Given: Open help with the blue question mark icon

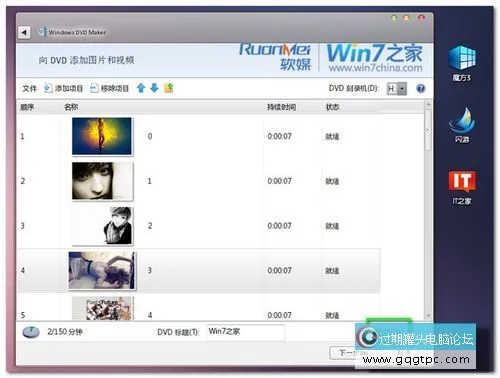Looking at the screenshot, I should pos(421,89).
